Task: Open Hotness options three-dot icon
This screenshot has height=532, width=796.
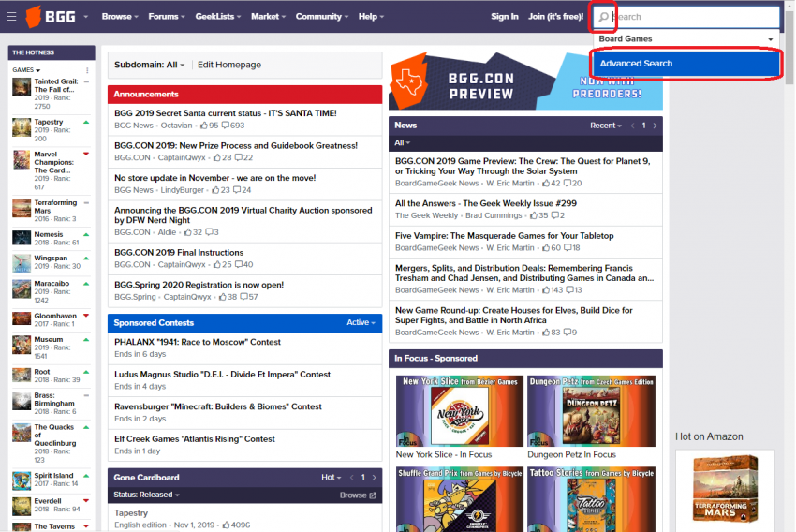Action: coord(87,70)
